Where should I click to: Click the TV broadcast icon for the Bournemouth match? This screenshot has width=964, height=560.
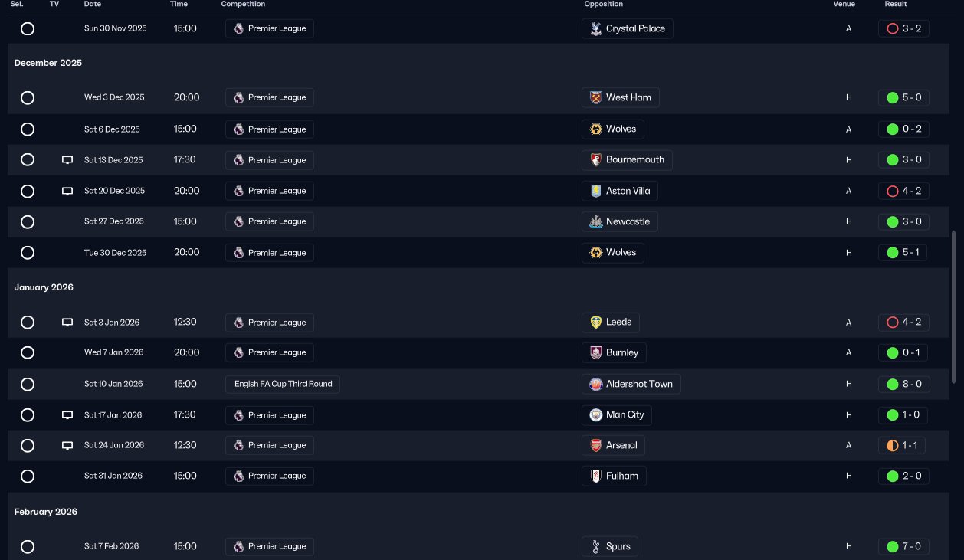[x=67, y=160]
